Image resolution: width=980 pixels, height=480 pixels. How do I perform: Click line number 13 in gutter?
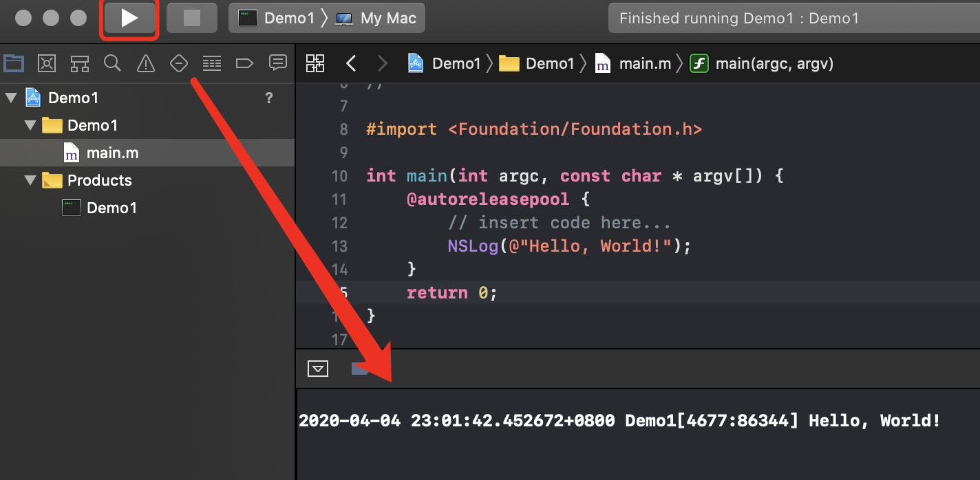click(340, 246)
